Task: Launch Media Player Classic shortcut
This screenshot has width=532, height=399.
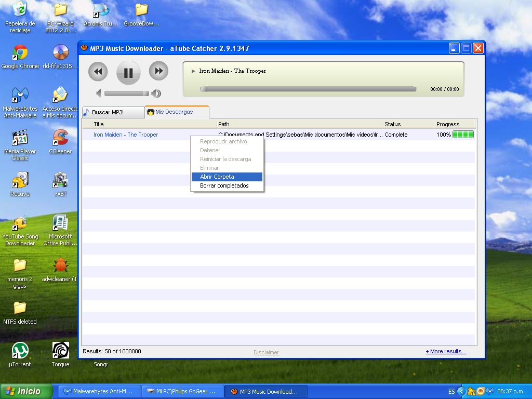Action: [20, 145]
